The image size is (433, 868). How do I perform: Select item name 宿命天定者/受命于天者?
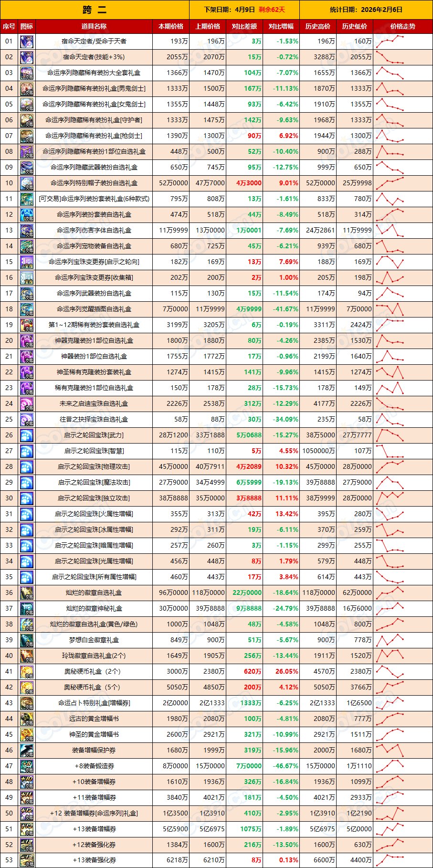pos(94,42)
